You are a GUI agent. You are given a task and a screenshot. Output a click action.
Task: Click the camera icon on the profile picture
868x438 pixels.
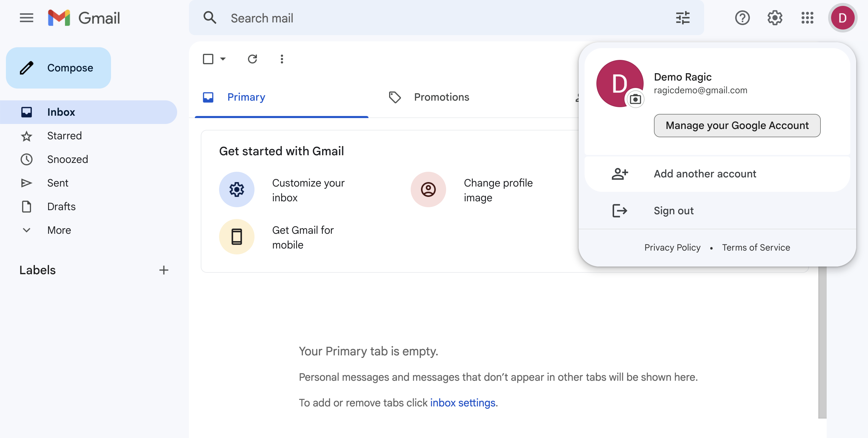635,99
